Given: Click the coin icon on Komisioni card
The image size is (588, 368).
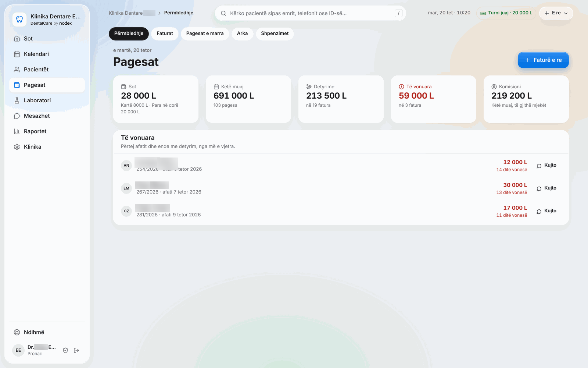Looking at the screenshot, I should coord(494,87).
